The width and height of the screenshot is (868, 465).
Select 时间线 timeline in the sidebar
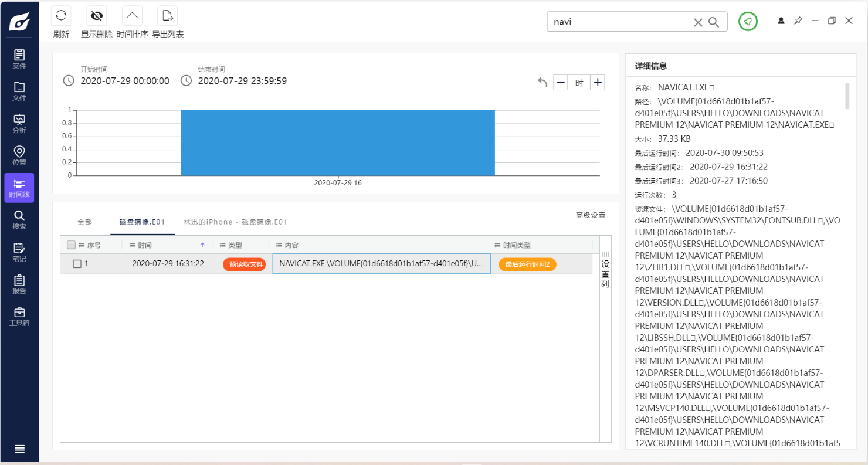[x=19, y=188]
